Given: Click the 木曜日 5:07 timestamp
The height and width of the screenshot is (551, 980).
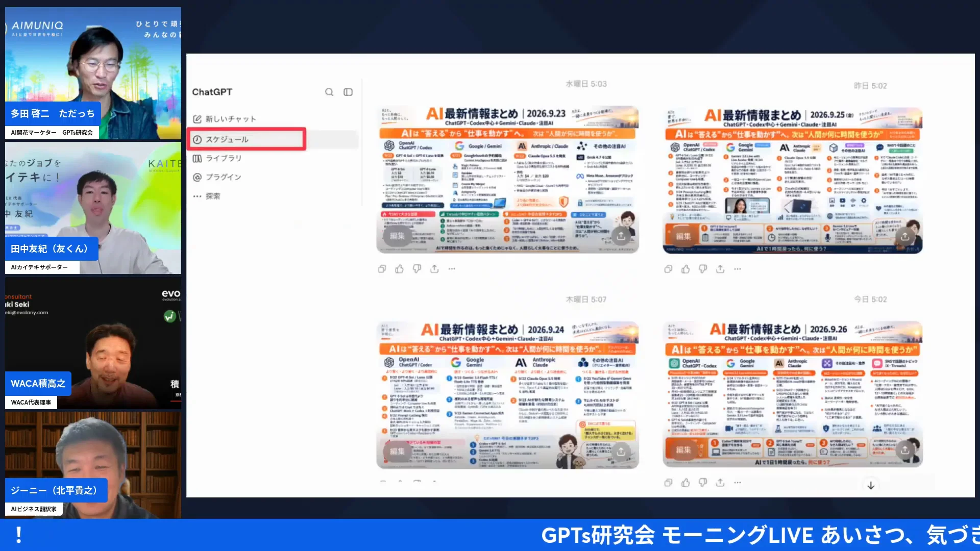Looking at the screenshot, I should click(x=586, y=299).
